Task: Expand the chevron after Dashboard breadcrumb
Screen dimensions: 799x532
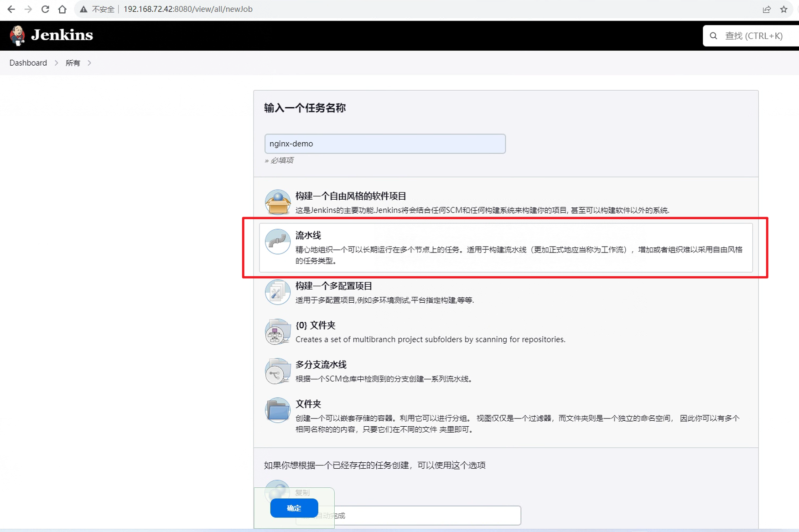Action: (57, 63)
